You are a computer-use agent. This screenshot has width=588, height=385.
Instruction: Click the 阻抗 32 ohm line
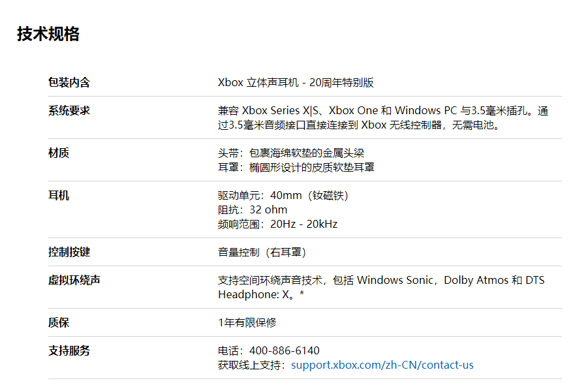253,209
